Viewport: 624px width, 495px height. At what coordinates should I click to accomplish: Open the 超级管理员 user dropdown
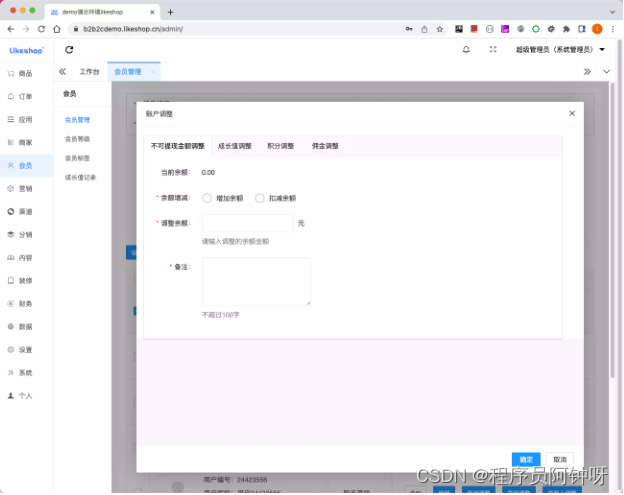pos(560,49)
